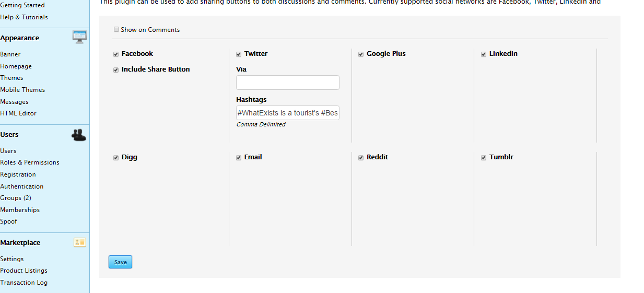Open Help & Tutorials link

click(x=24, y=17)
